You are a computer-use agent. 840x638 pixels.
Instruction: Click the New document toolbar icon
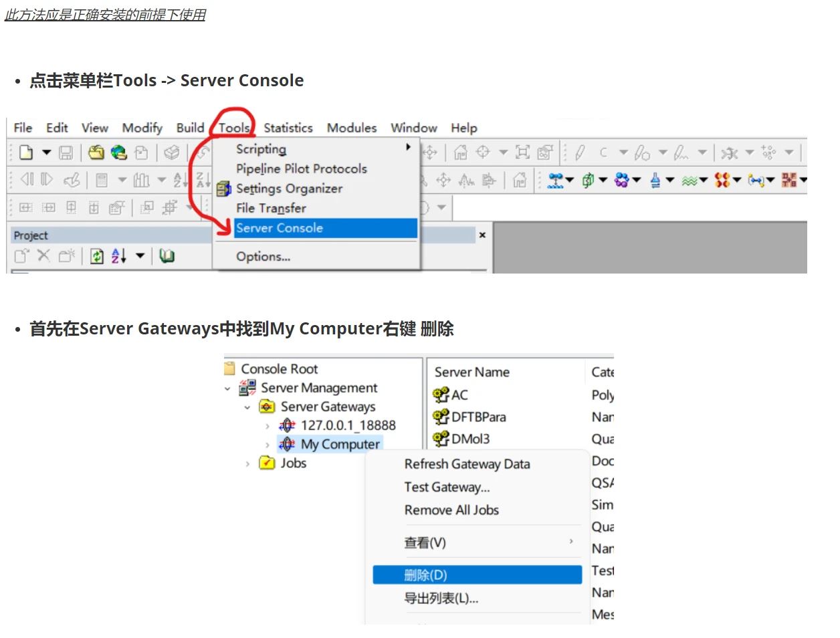point(26,152)
